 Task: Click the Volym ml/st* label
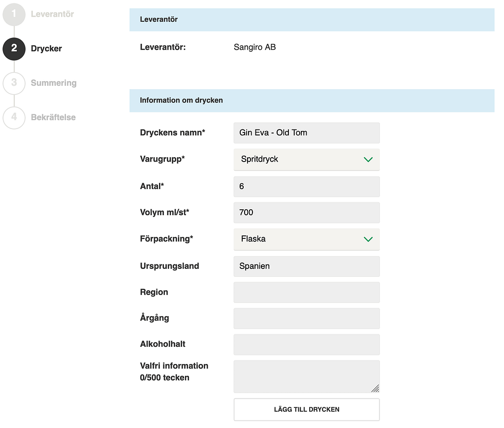(164, 212)
